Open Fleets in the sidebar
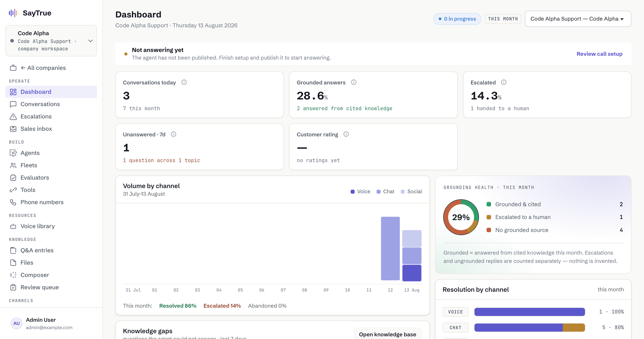 (x=51, y=165)
